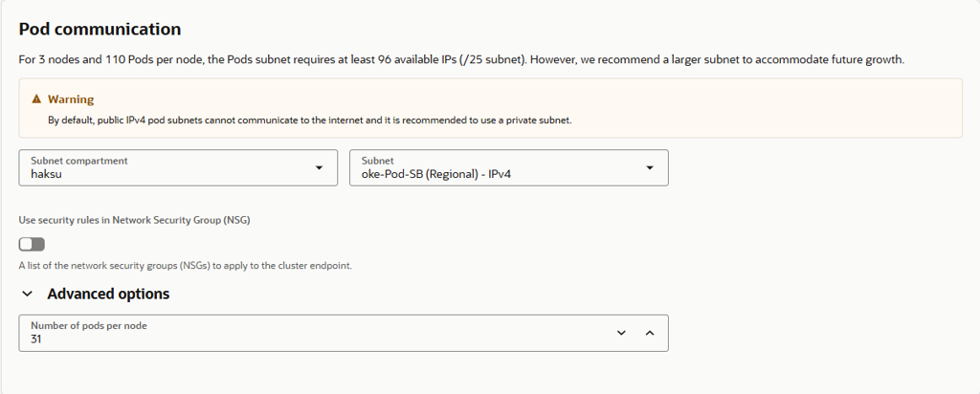Decrease the number of pods per node
This screenshot has width=980, height=394.
(621, 333)
